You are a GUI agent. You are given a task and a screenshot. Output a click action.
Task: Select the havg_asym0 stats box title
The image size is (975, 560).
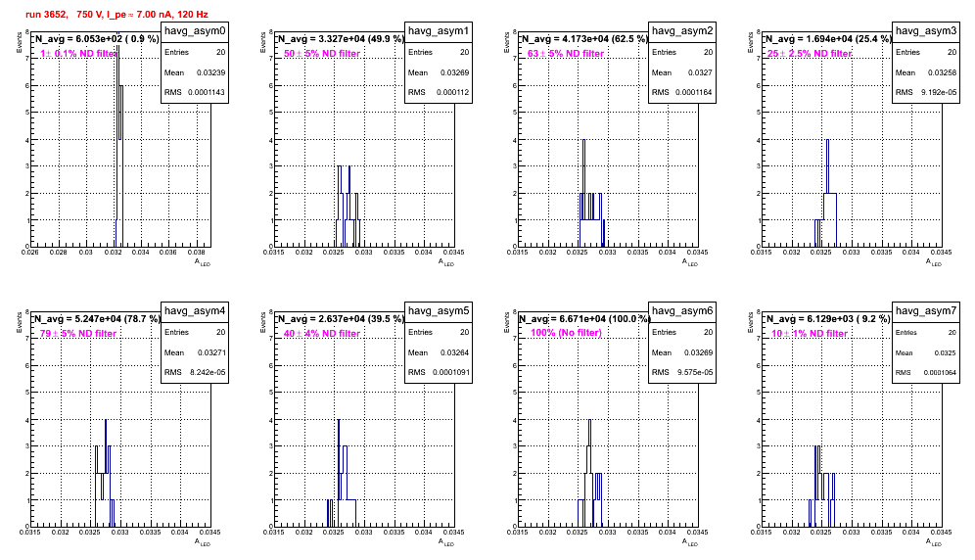pyautogui.click(x=195, y=31)
